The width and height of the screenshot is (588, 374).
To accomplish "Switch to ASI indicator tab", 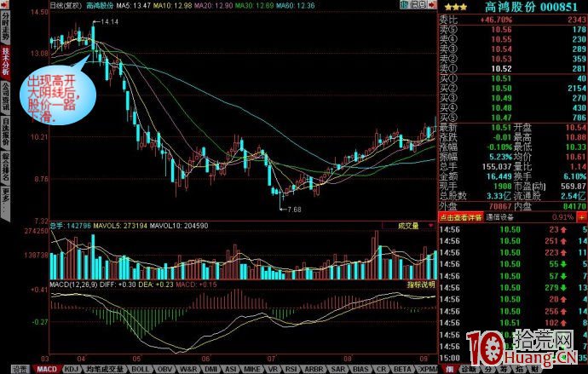I will pos(230,370).
